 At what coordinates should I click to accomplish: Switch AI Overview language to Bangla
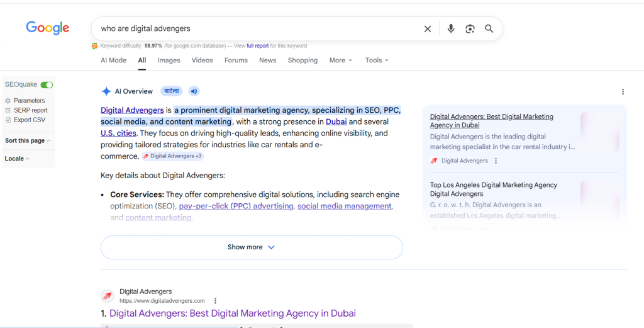coord(172,91)
